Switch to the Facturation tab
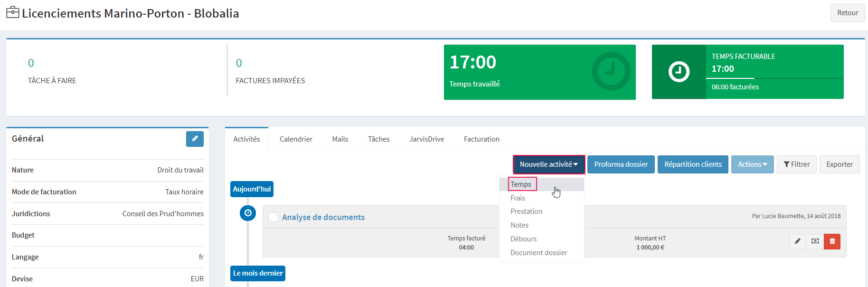The height and width of the screenshot is (287, 868). point(481,139)
